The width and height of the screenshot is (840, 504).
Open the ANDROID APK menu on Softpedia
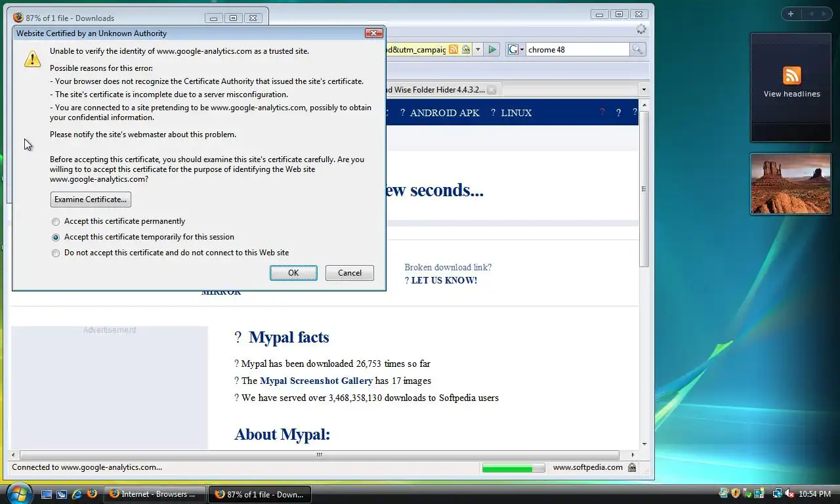click(444, 113)
